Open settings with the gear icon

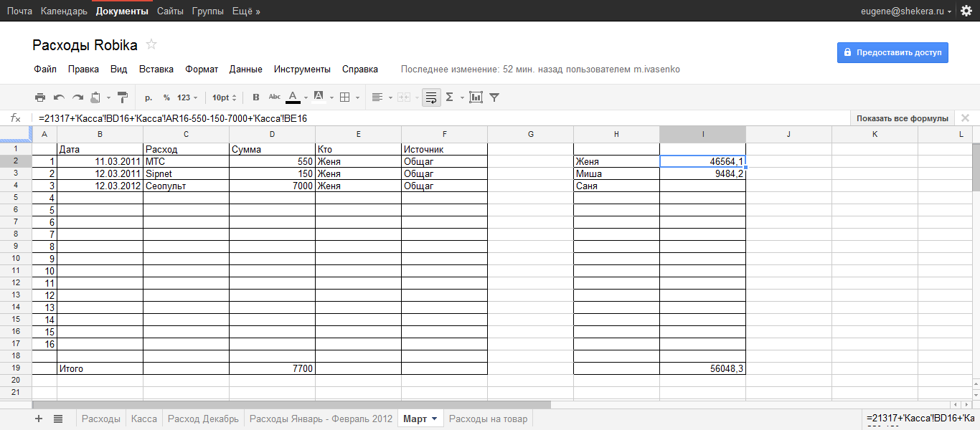pos(966,11)
